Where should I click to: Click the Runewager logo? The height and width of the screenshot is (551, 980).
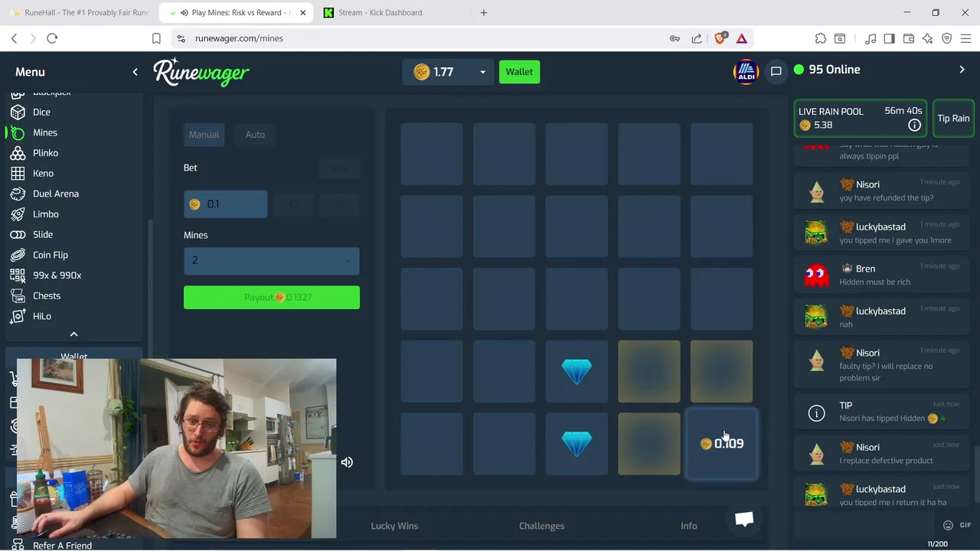click(x=201, y=72)
